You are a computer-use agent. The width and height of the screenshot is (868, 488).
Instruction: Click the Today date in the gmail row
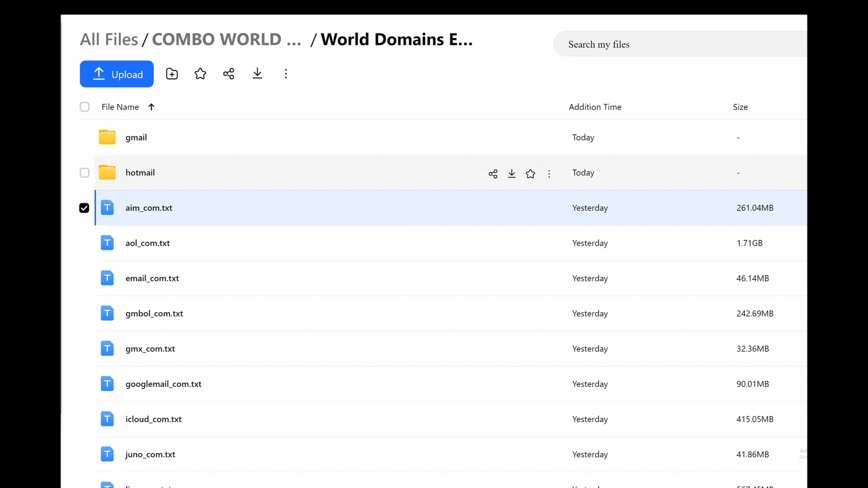(x=583, y=138)
